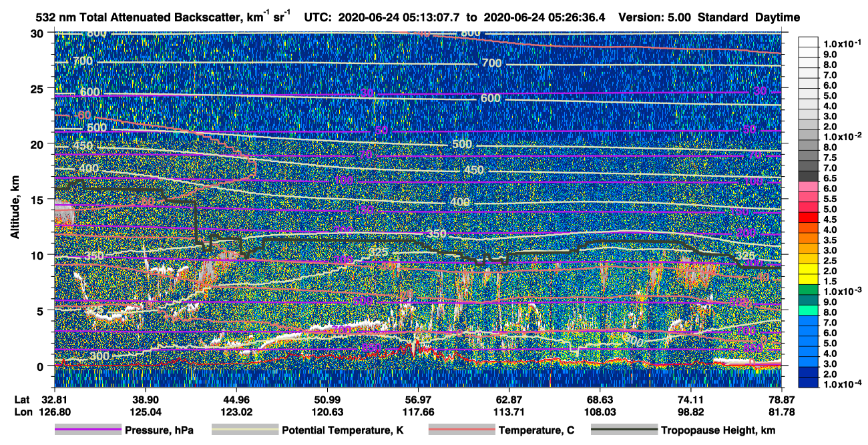Click latitude value '78.87'

[x=782, y=400]
